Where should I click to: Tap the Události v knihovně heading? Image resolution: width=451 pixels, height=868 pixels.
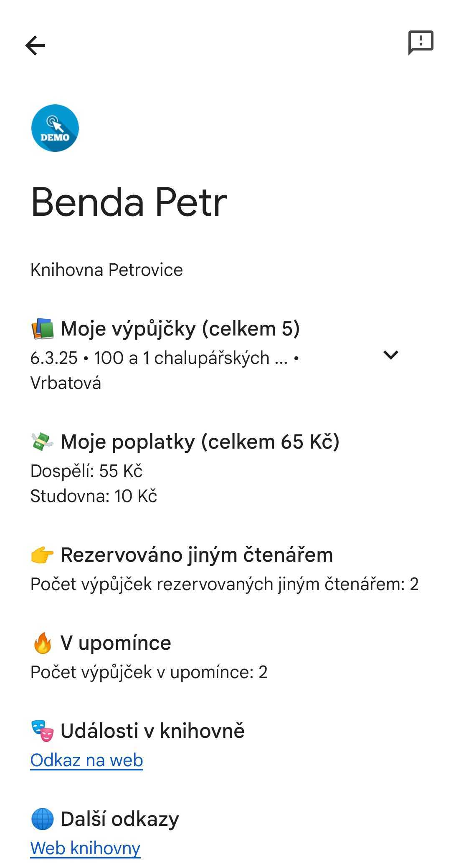coord(152,731)
